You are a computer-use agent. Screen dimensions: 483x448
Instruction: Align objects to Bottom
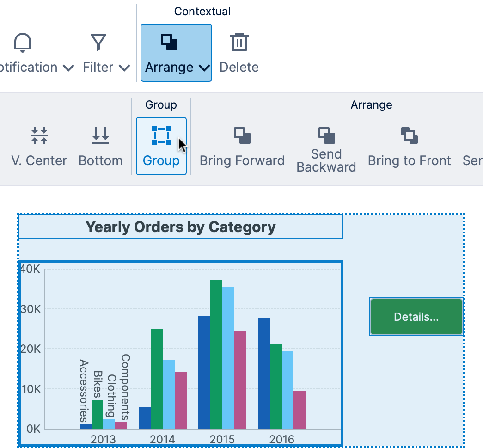click(100, 135)
